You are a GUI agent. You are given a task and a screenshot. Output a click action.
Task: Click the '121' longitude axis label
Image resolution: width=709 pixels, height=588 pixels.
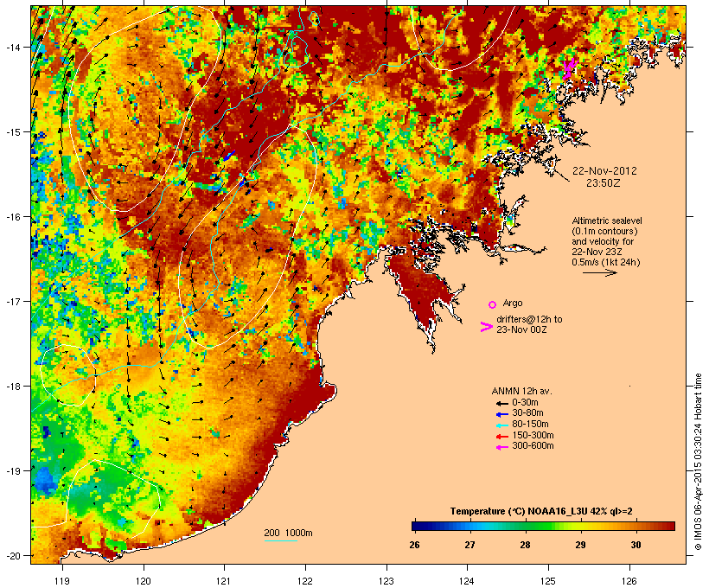(224, 581)
